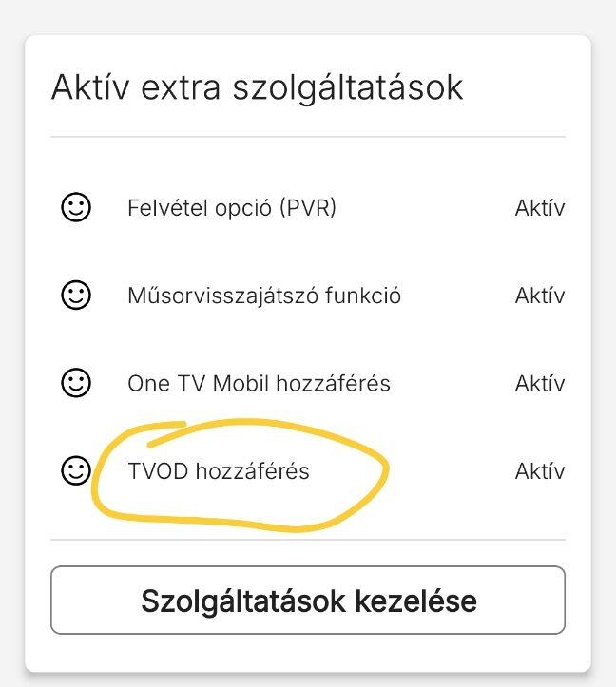Click the Aktív status of Műsorvisszajátszó funkció

540,296
